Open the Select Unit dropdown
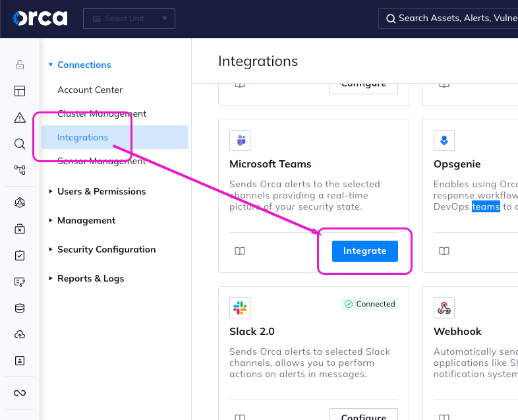 [x=129, y=18]
